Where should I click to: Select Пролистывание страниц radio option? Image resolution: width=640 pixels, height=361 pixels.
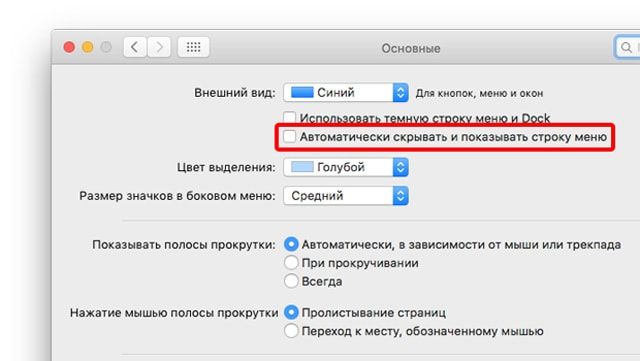[x=291, y=312]
